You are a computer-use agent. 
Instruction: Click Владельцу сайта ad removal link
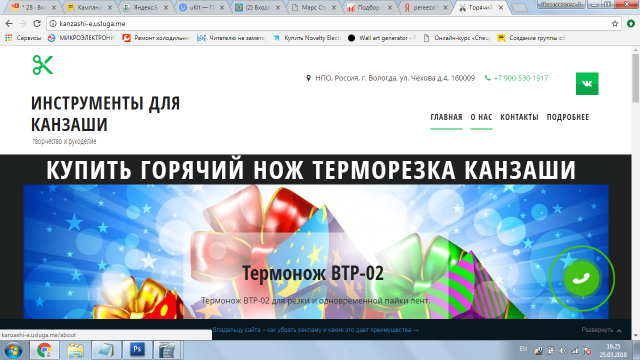(x=316, y=330)
